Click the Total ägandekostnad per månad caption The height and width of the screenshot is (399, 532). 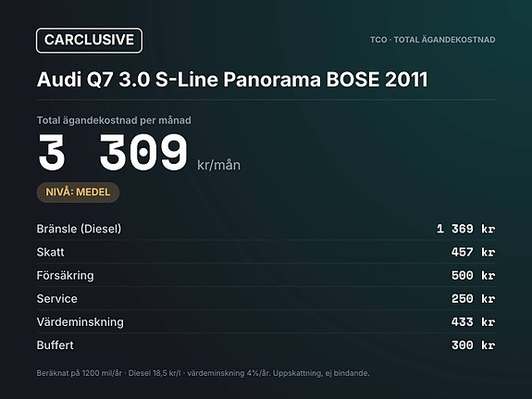point(114,120)
